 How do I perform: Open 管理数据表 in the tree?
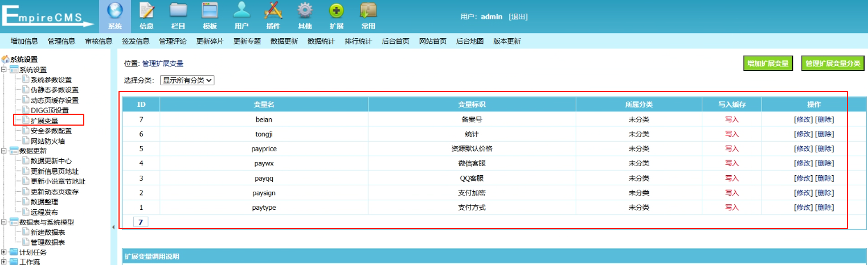pos(48,242)
